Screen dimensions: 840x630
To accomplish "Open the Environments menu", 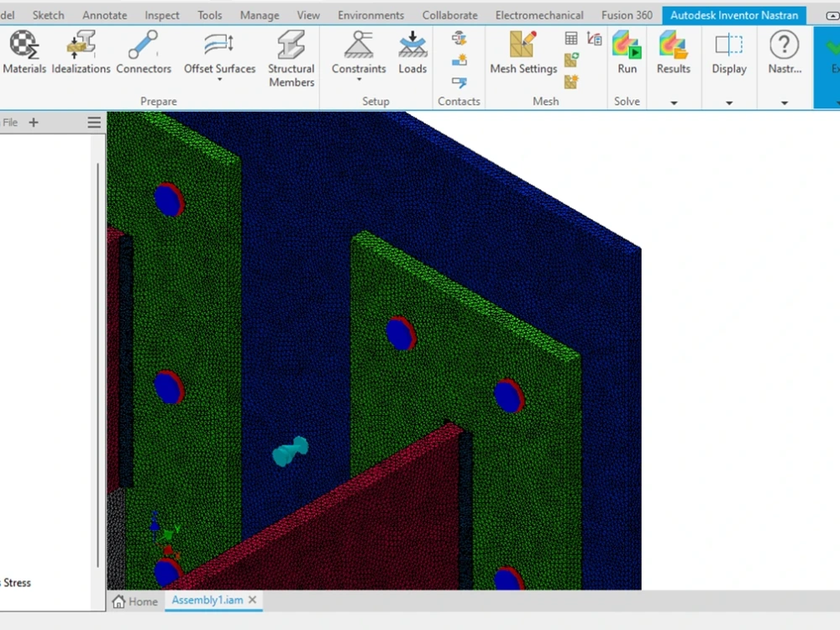I will tap(370, 14).
